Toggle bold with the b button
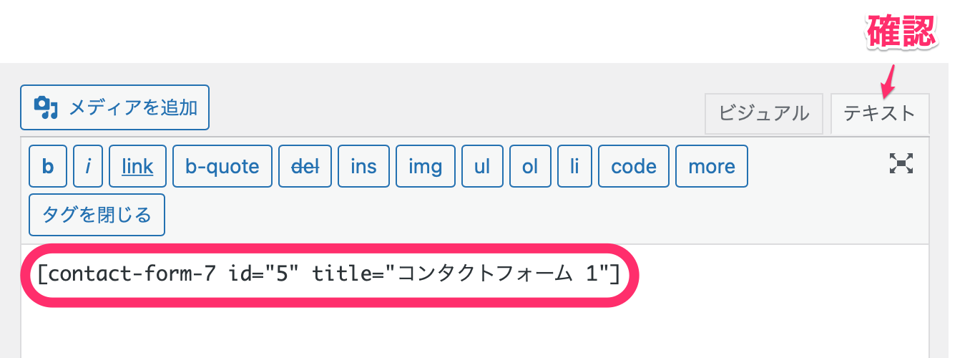The height and width of the screenshot is (358, 980). tap(48, 167)
